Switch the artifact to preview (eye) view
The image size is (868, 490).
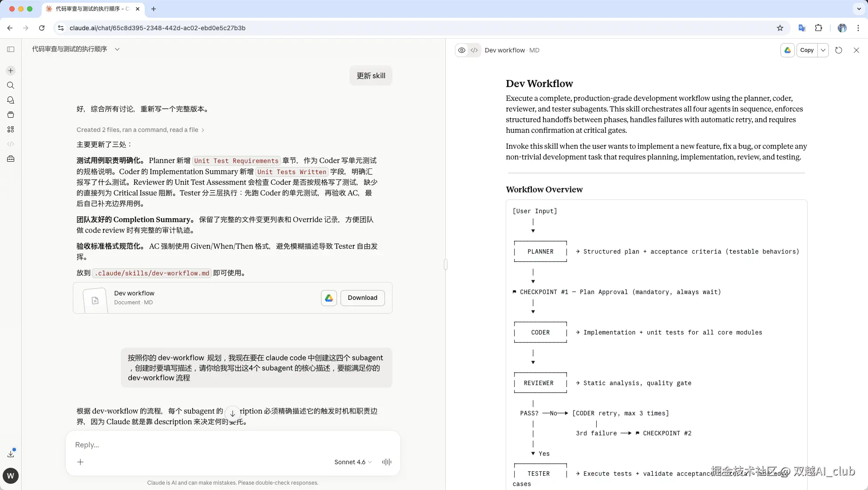(x=462, y=50)
